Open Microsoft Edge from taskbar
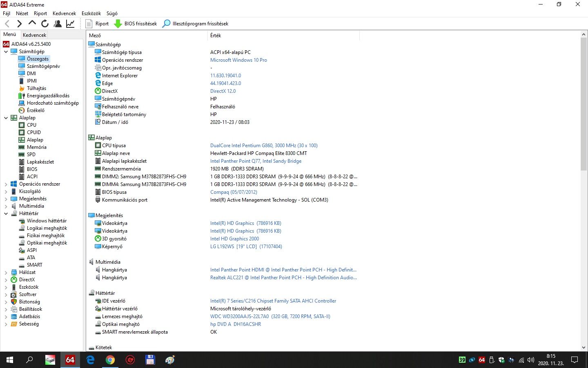Viewport: 588px width, 368px height. pyautogui.click(x=90, y=360)
